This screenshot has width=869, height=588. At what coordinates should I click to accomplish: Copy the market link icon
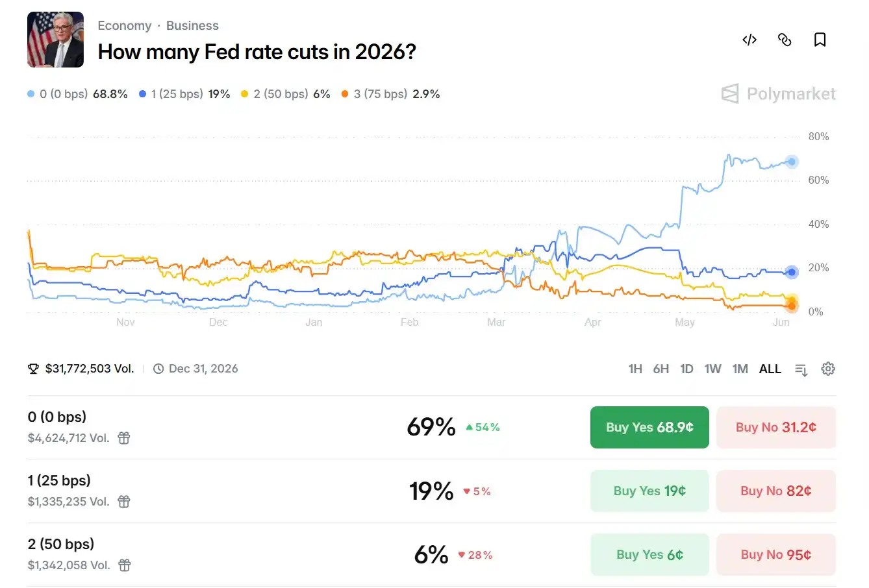click(x=785, y=40)
